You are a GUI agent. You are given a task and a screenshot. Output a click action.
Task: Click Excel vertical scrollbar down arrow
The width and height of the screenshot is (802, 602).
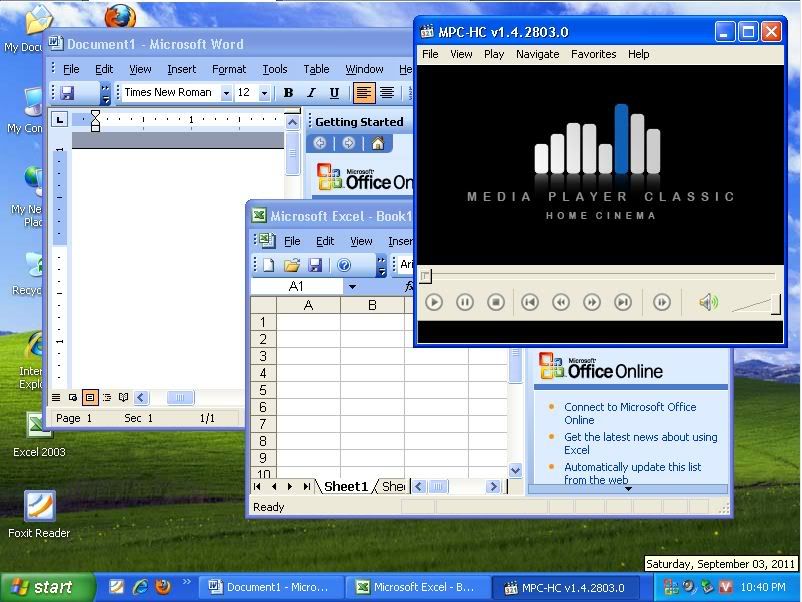pos(515,470)
